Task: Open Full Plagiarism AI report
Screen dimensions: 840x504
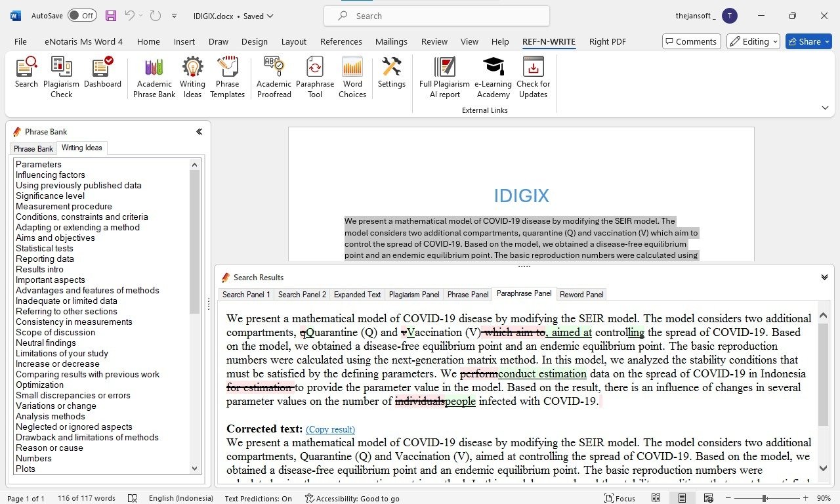Action: (445, 77)
